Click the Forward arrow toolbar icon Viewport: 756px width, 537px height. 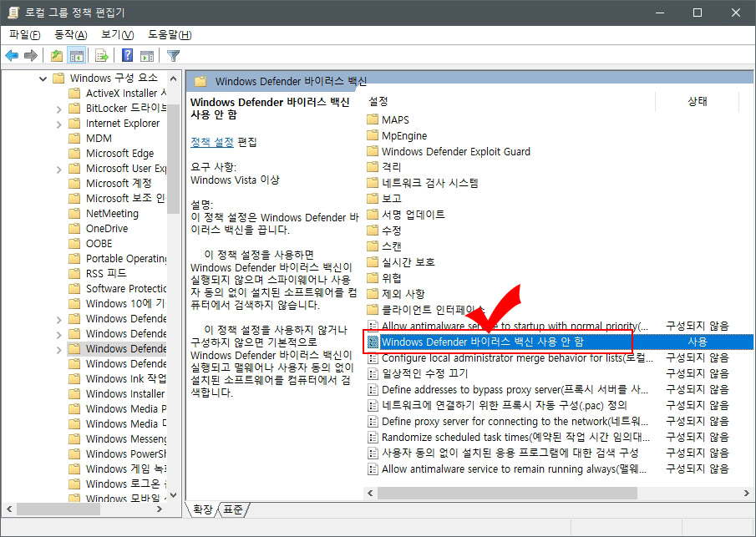click(31, 56)
